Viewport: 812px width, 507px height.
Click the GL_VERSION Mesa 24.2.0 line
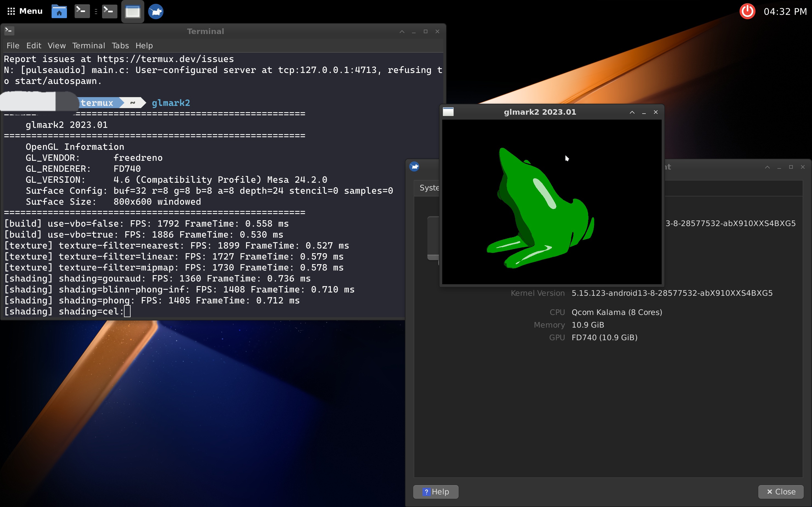coord(176,179)
